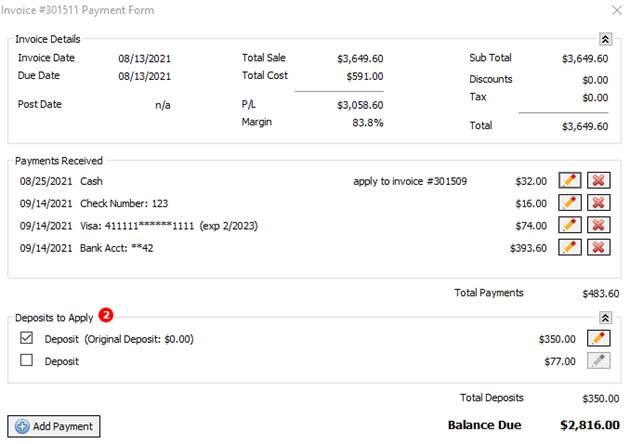Click the pencil for $77.00 deposit
This screenshot has height=444, width=630.
coord(599,361)
